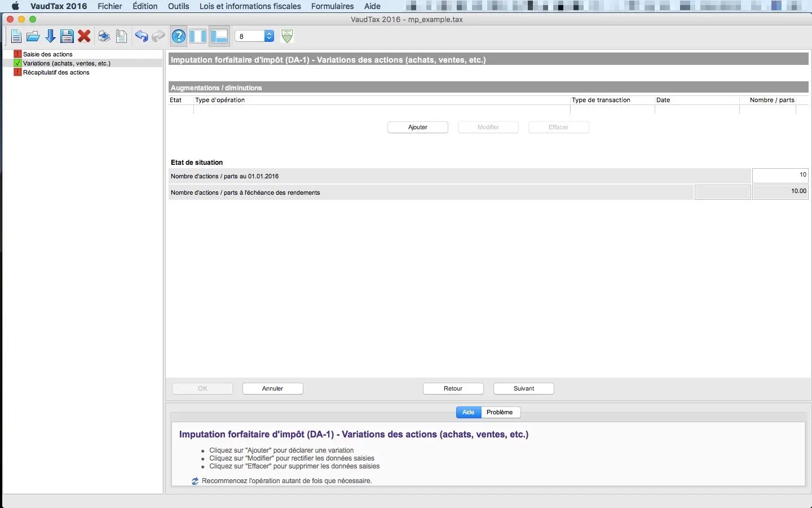Image resolution: width=812 pixels, height=508 pixels.
Task: Open the Édition menu
Action: pos(145,6)
